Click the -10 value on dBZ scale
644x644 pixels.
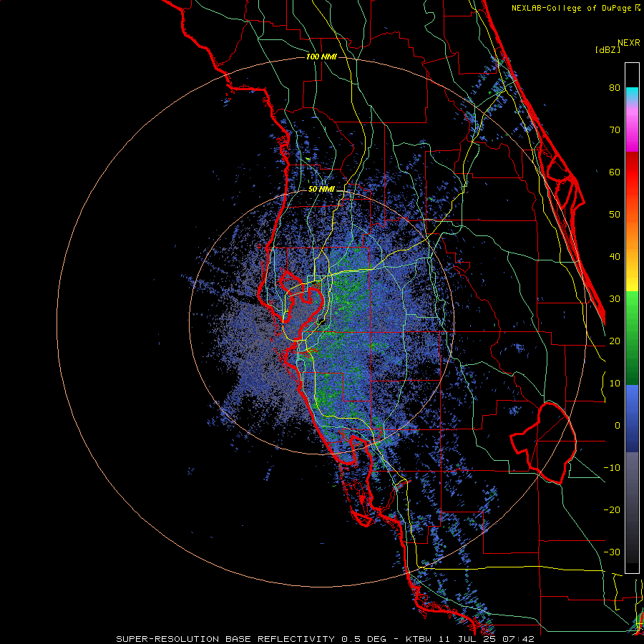click(612, 468)
